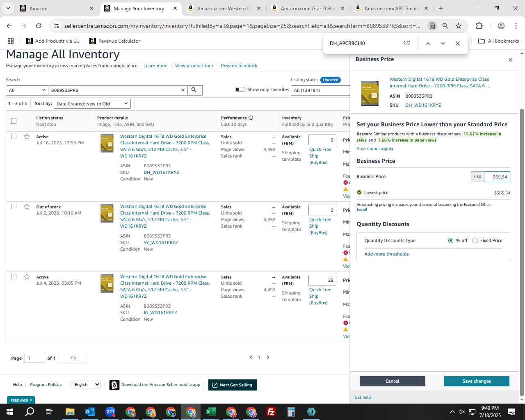The height and width of the screenshot is (420, 525).
Task: Close the Business Price panel
Action: pos(510,60)
